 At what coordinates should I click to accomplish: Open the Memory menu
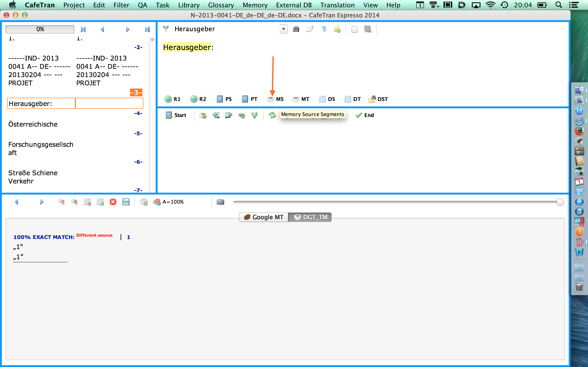click(255, 5)
